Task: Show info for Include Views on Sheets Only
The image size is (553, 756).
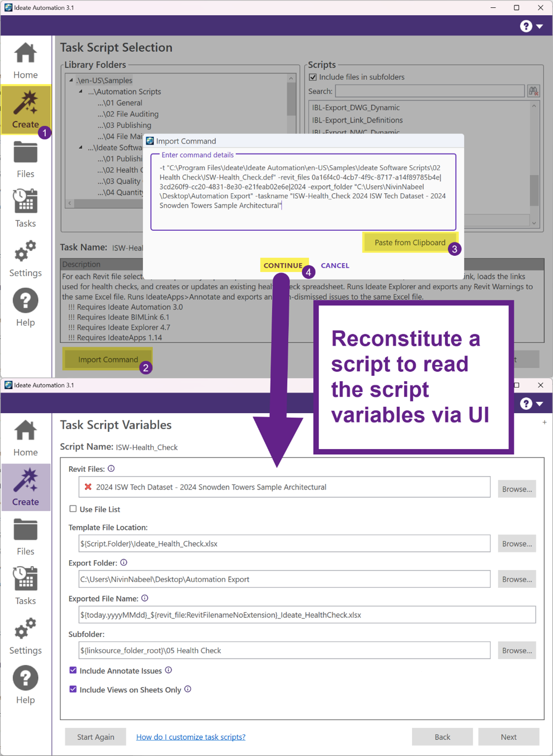Action: (x=188, y=689)
